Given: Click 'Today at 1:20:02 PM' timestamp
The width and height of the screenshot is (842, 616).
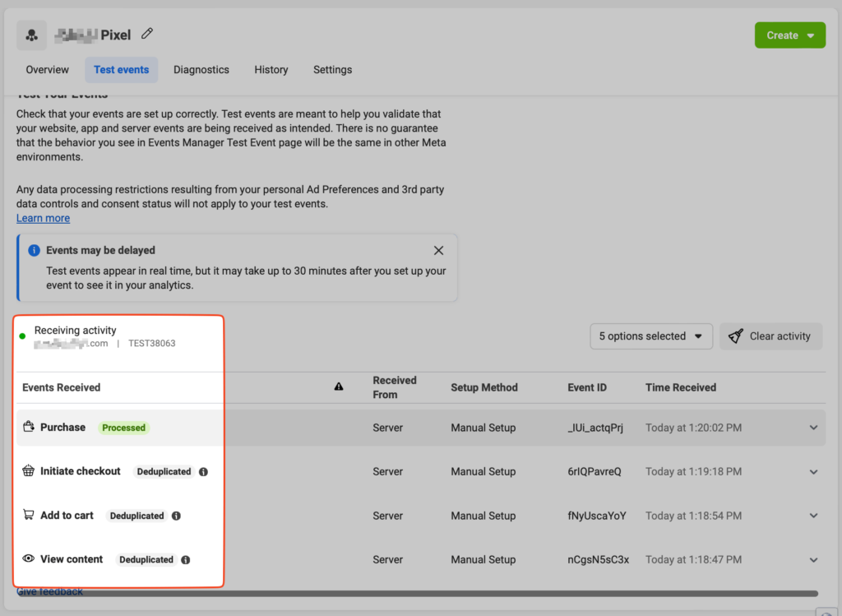Looking at the screenshot, I should tap(694, 428).
